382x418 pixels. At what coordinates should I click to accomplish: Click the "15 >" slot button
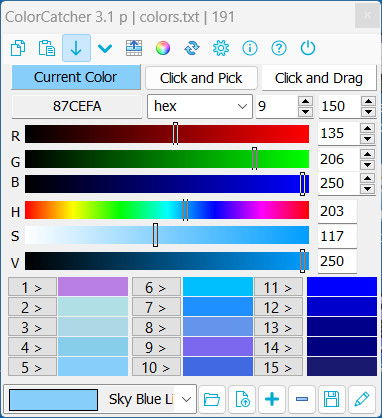pyautogui.click(x=279, y=367)
